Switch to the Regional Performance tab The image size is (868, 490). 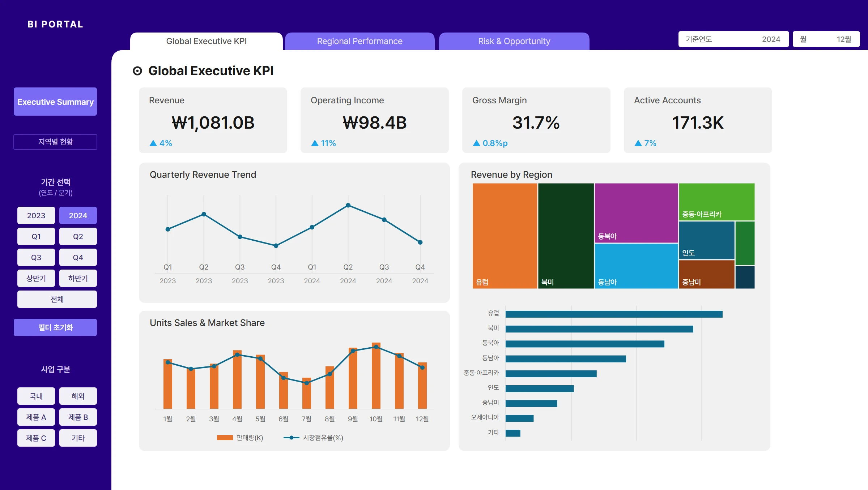point(360,41)
